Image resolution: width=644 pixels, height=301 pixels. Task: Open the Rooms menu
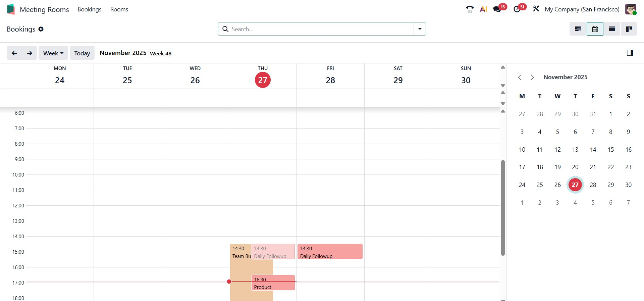[119, 9]
